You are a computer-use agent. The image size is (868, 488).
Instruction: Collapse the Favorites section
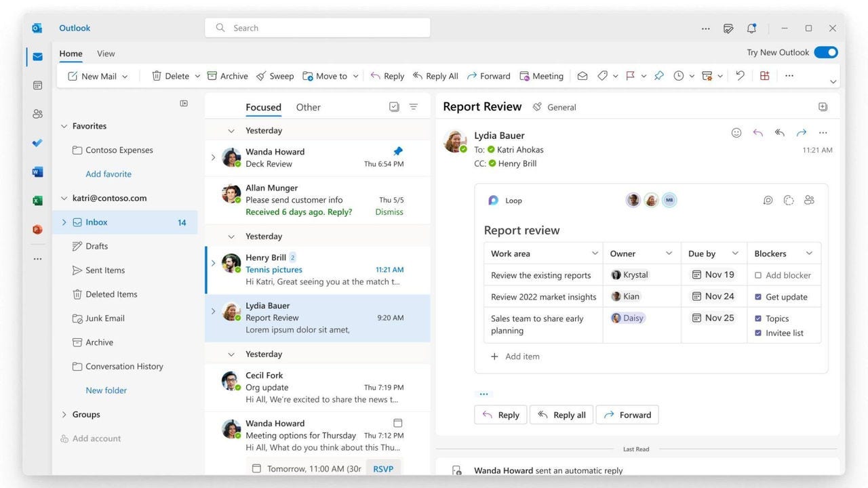pyautogui.click(x=64, y=126)
